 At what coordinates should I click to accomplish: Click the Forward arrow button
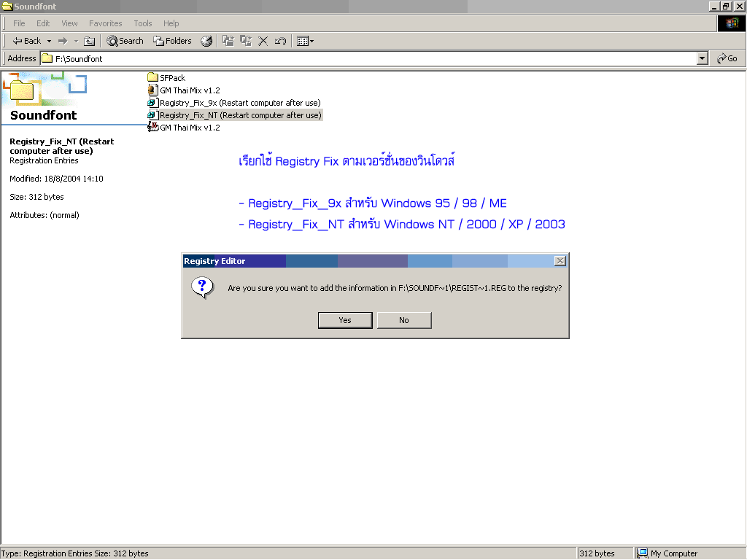[63, 41]
